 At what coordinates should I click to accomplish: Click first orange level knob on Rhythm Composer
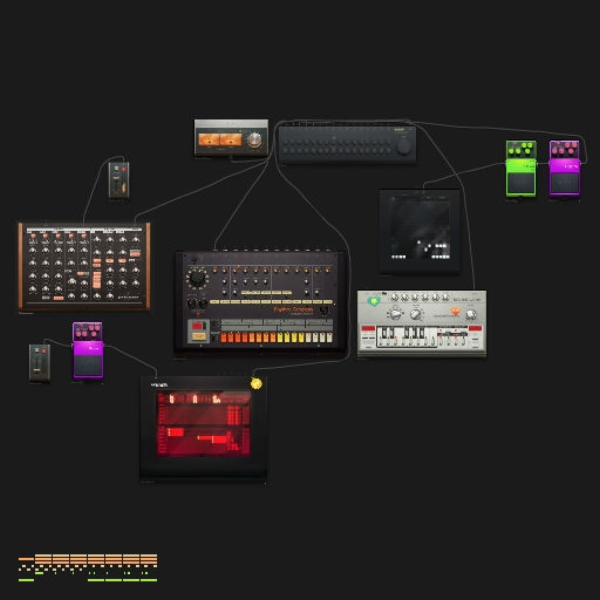click(x=214, y=271)
